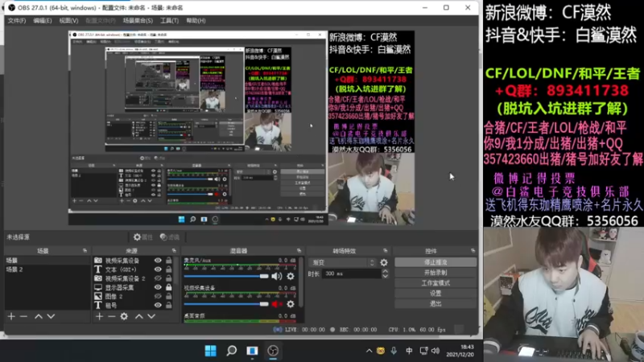This screenshot has height=362, width=644.
Task: Open taskbar search
Action: (232, 351)
